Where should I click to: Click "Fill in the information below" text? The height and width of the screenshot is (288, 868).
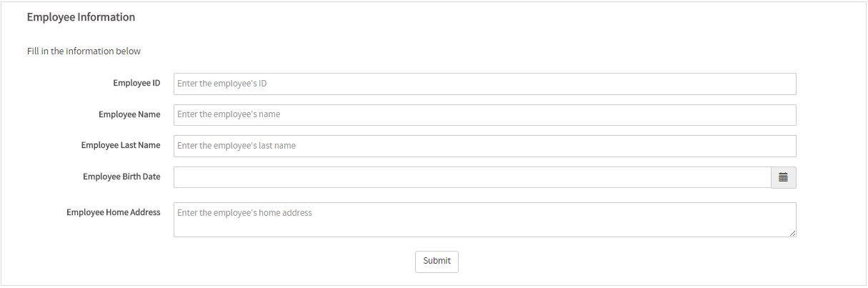point(84,51)
